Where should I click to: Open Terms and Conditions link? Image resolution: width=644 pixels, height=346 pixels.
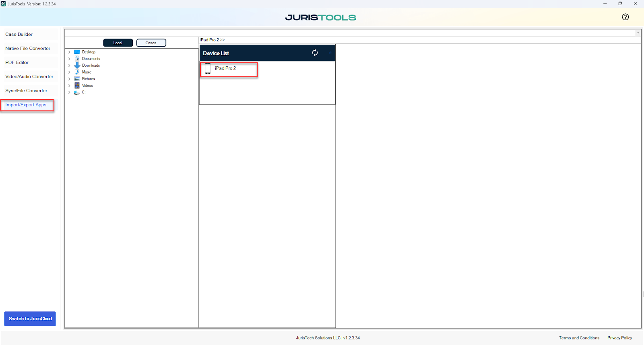[x=579, y=338]
